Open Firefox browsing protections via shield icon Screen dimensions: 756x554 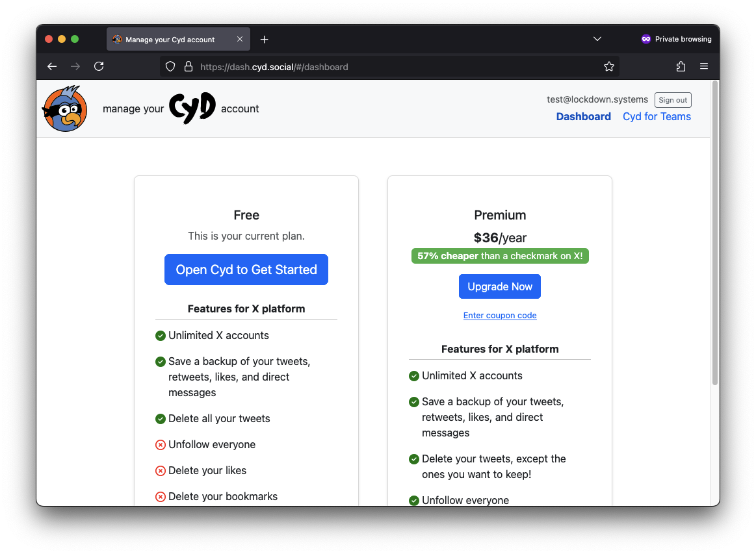[170, 66]
